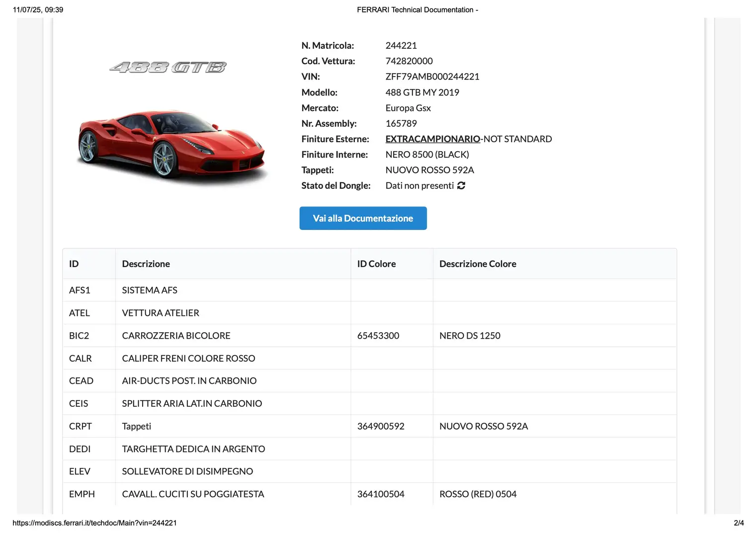Select Modello value 488 GTB MY 2019

tap(422, 92)
